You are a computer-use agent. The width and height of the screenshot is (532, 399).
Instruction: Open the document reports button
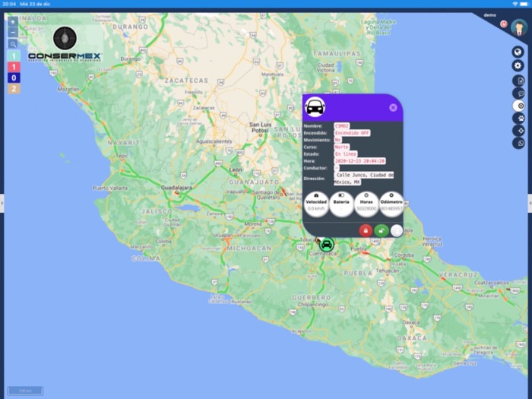click(x=519, y=81)
